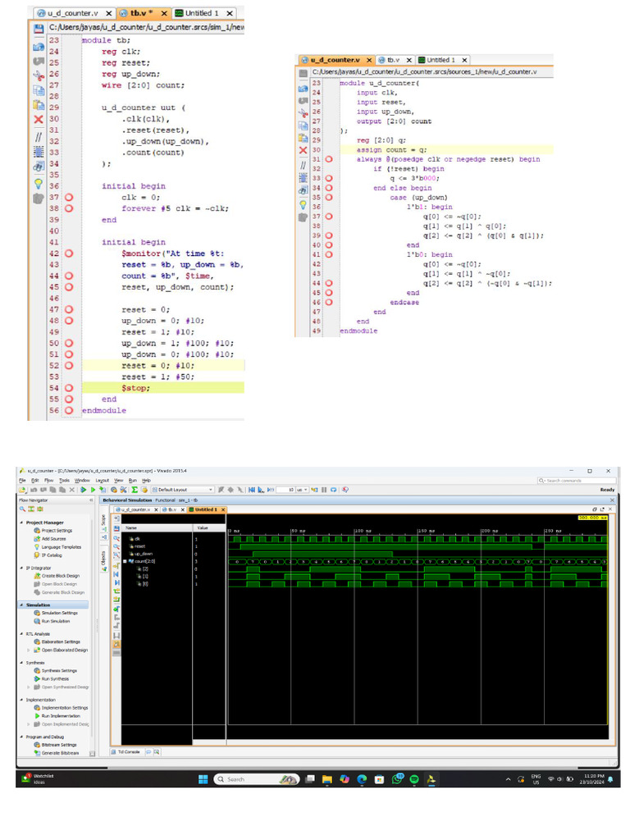630x840 pixels.
Task: Toggle breakpoint on line 37 in u_d_counter.v
Action: (329, 217)
